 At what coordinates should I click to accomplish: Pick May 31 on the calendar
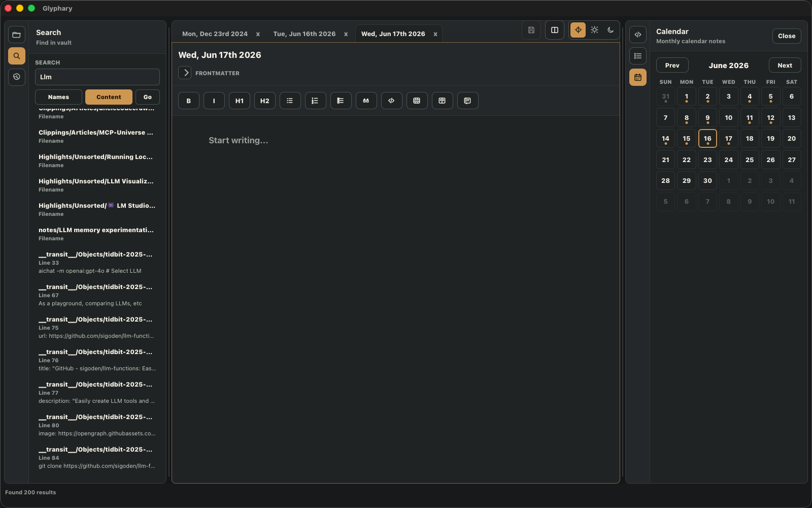click(x=665, y=97)
